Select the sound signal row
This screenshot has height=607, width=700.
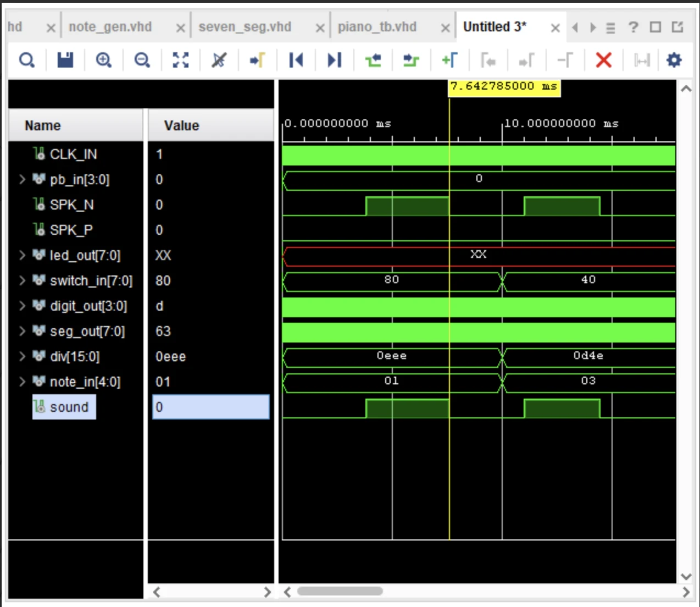(x=64, y=407)
